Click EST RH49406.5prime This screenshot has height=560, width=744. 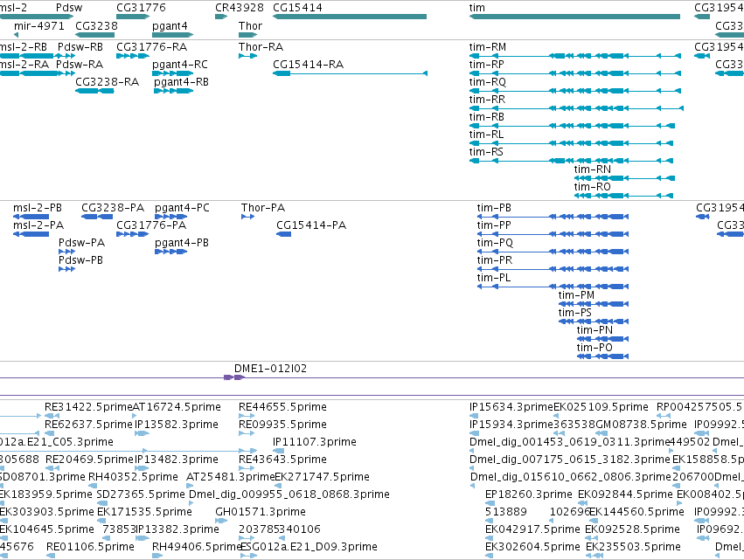(156, 556)
